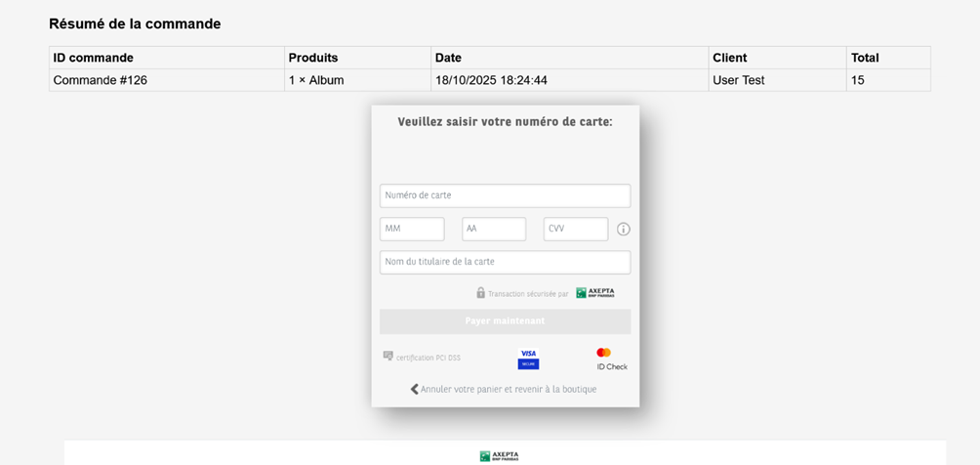Viewport: 980px width, 465px height.
Task: Focus the Numéro de carte field
Action: click(505, 195)
